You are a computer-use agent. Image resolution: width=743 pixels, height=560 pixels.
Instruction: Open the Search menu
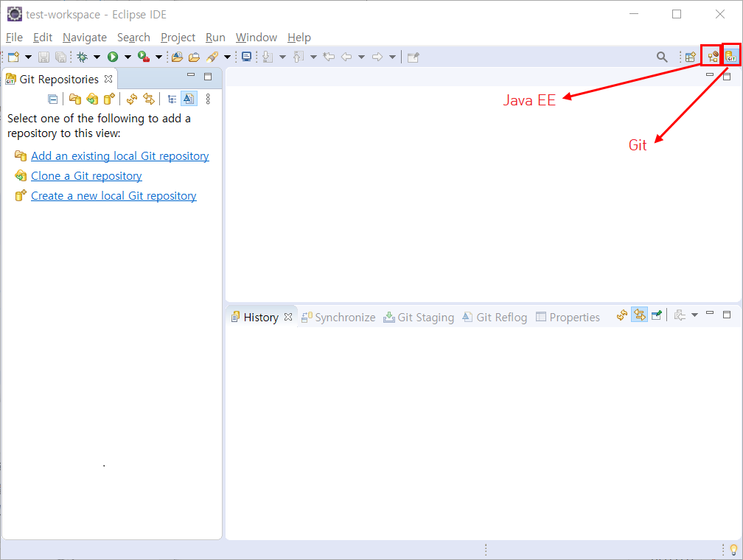click(133, 38)
